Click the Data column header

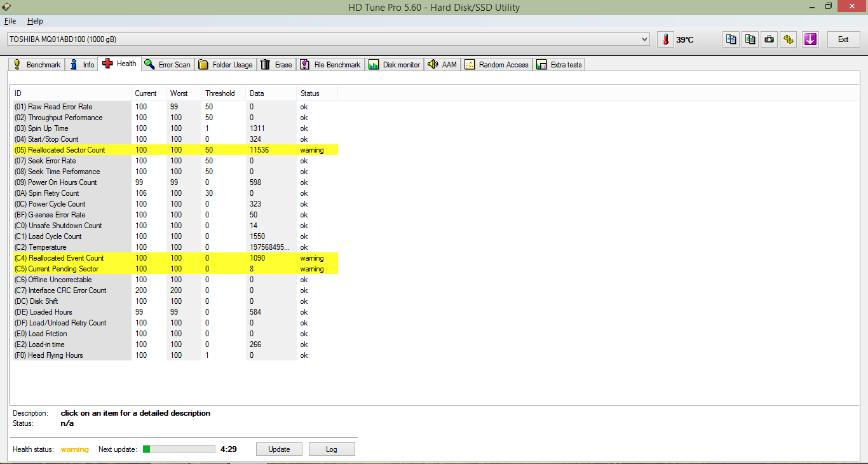[x=271, y=93]
